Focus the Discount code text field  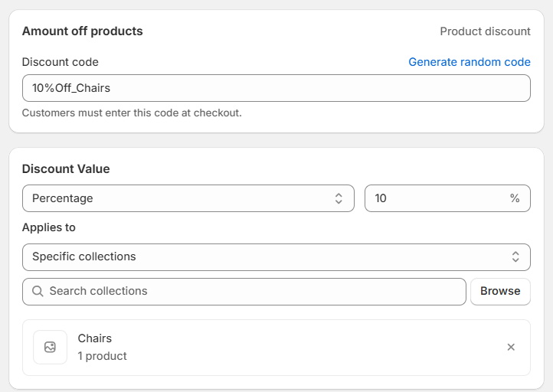click(x=276, y=88)
